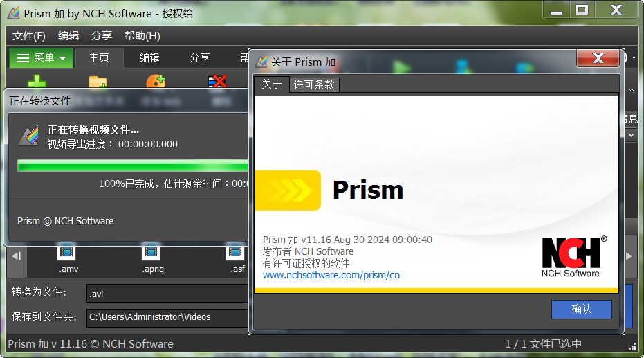Switch to the 编辑 ribbon tab
Image resolution: width=644 pixels, height=358 pixels.
(x=149, y=58)
